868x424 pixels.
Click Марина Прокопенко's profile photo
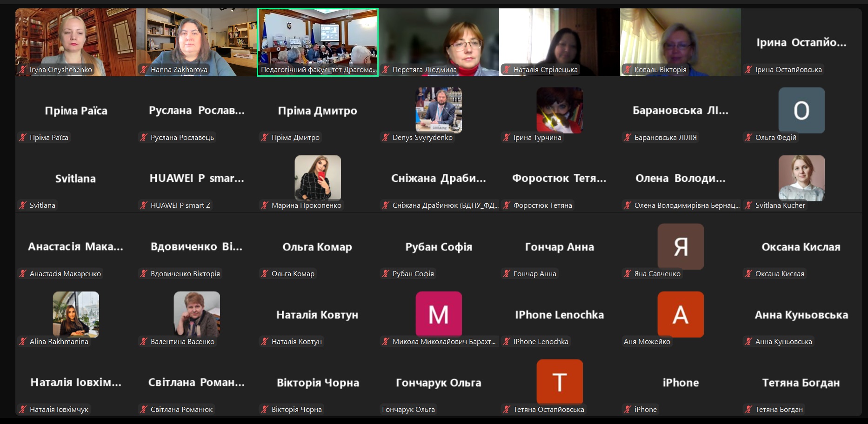coord(318,178)
